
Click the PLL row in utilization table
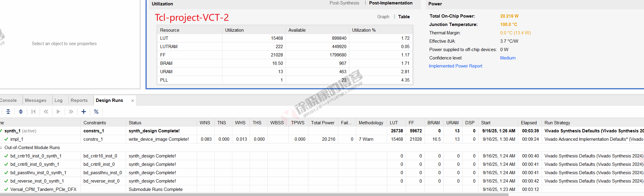click(x=285, y=80)
